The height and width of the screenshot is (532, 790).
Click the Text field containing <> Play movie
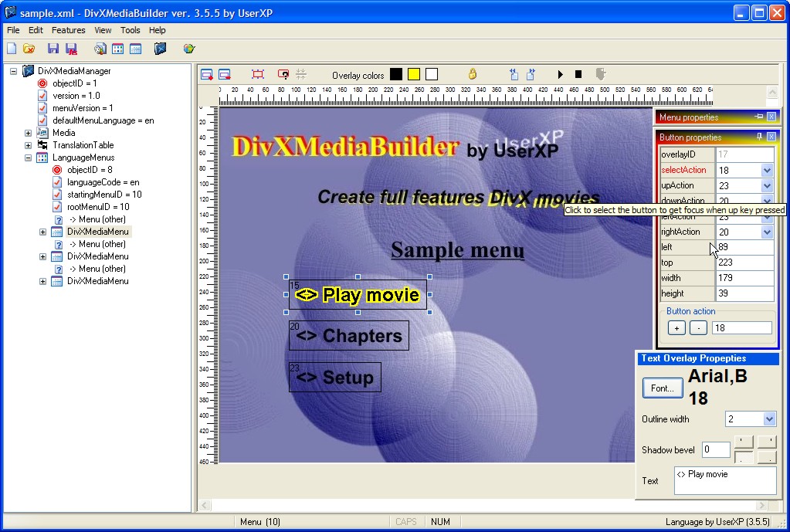click(725, 480)
